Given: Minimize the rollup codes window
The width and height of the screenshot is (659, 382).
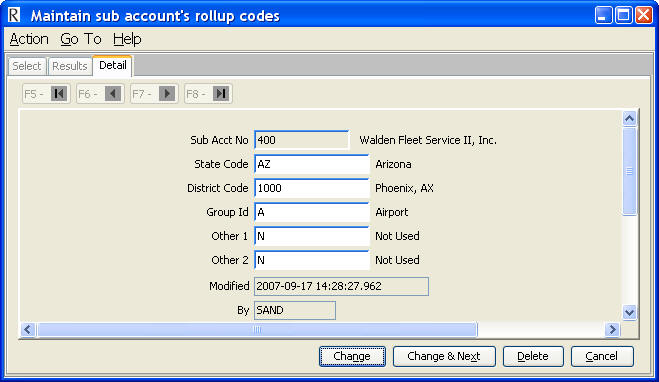Looking at the screenshot, I should click(x=604, y=16).
